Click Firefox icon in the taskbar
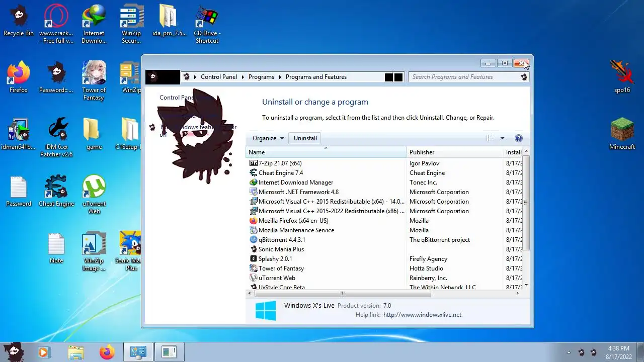Viewport: 644px width, 362px height. [x=107, y=352]
